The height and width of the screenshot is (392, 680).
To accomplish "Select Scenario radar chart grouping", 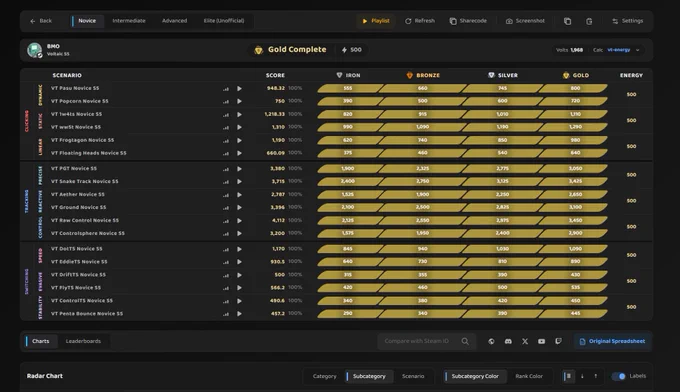I will click(x=413, y=376).
